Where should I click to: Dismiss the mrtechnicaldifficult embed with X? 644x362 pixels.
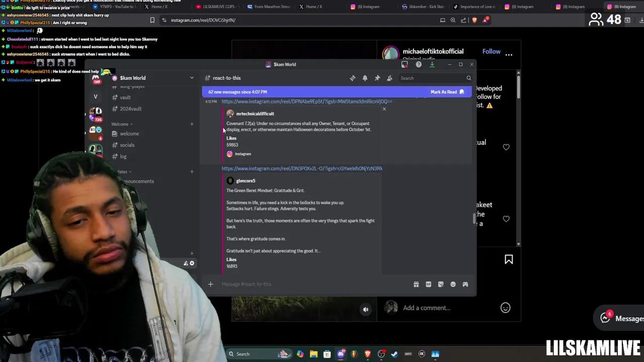click(x=384, y=109)
